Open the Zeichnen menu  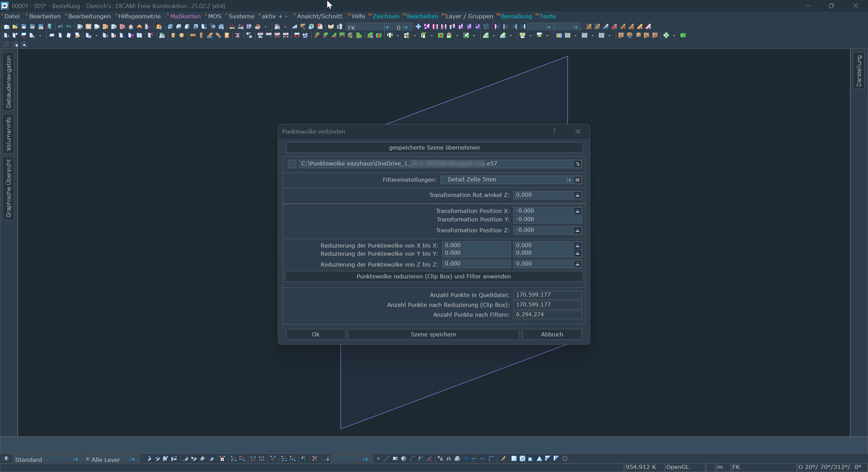(387, 16)
